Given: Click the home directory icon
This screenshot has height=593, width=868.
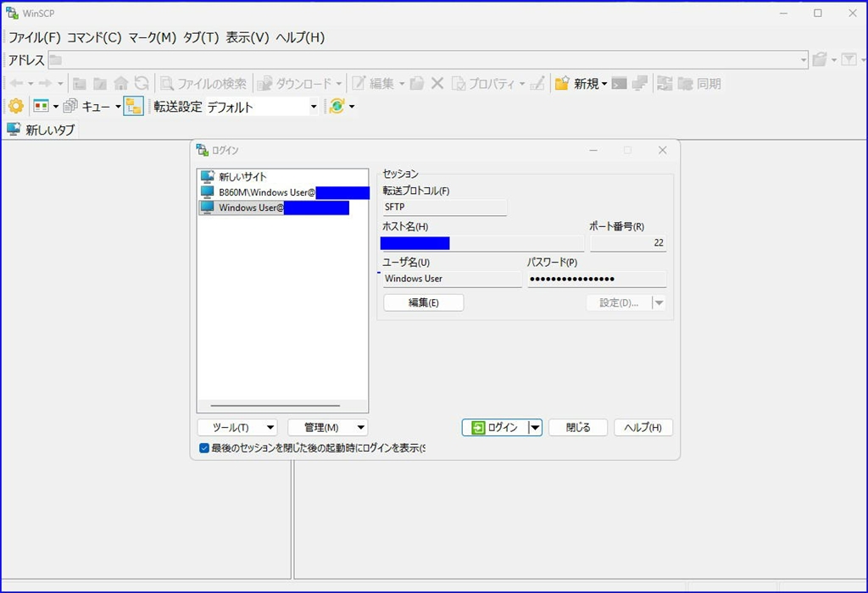Looking at the screenshot, I should pyautogui.click(x=120, y=84).
